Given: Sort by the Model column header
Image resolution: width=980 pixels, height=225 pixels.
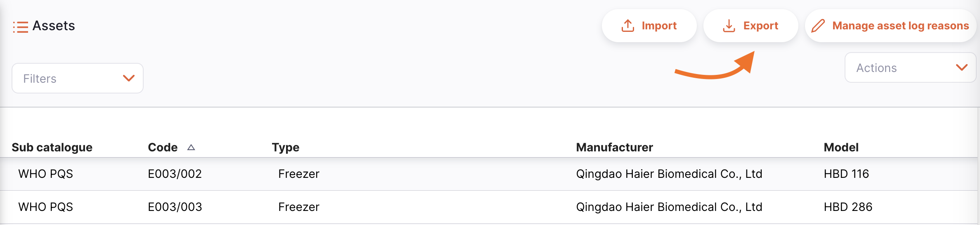Looking at the screenshot, I should [841, 147].
